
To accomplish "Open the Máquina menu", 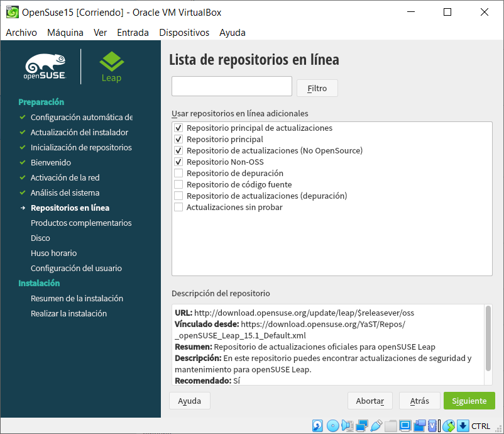I will [65, 33].
